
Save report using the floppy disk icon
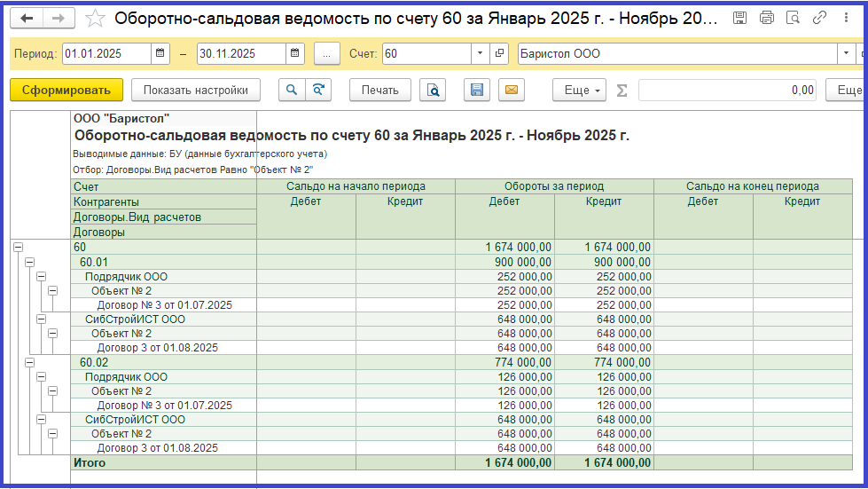[x=477, y=90]
